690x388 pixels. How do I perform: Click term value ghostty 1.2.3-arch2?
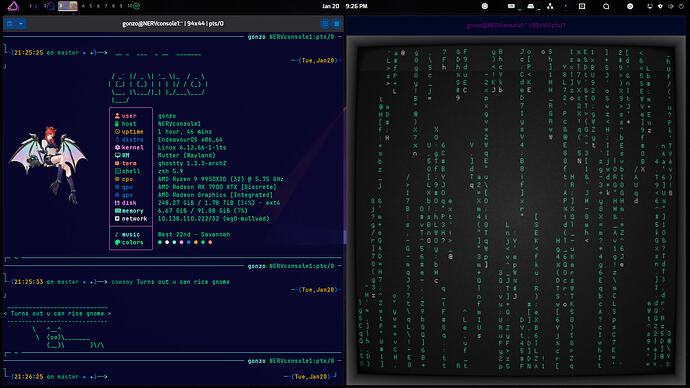pyautogui.click(x=192, y=163)
